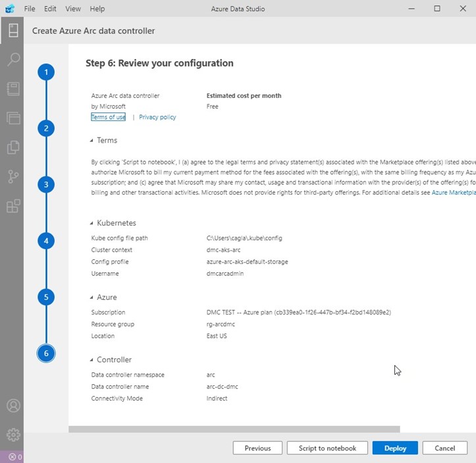Open the Explorer files icon

pos(13,147)
